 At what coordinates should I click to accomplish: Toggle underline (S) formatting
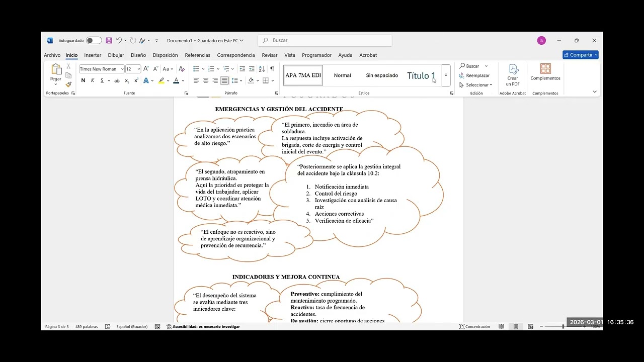pos(102,80)
